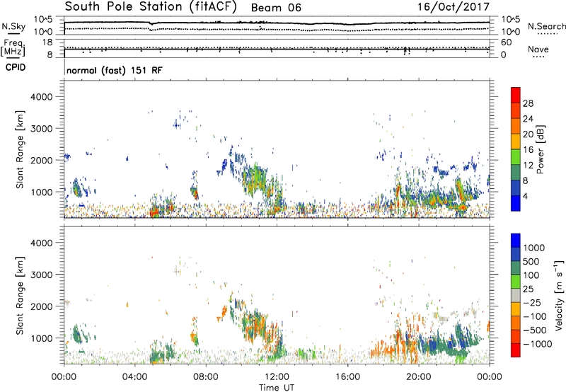Screen dimensions: 566x392
Task: Click the grey Velocity segment between 25 and -25
Action: [x=516, y=296]
